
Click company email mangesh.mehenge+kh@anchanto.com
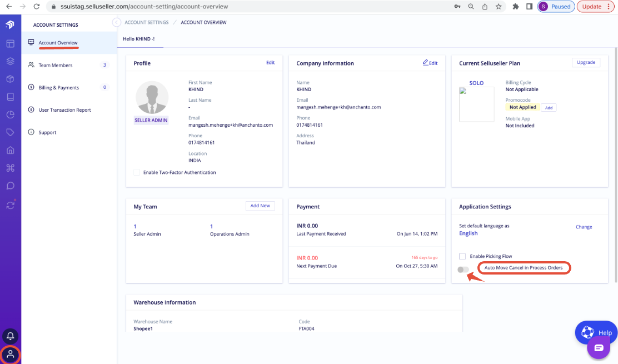click(x=338, y=107)
